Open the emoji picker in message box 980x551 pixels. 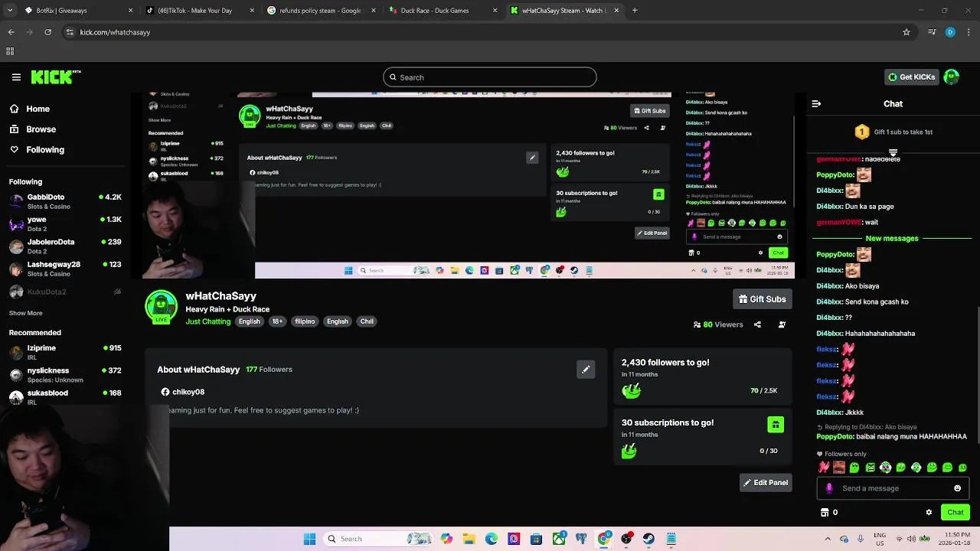tap(957, 488)
